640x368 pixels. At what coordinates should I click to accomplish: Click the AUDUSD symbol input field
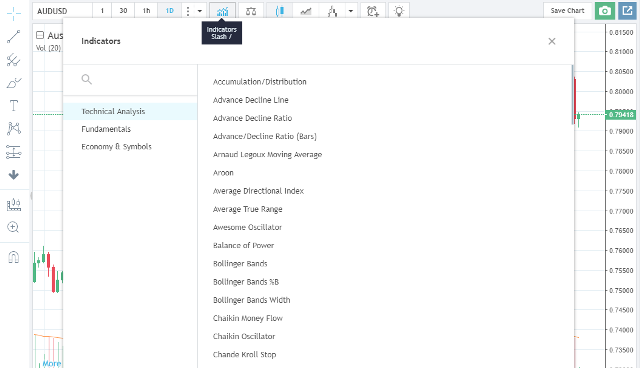click(x=62, y=11)
